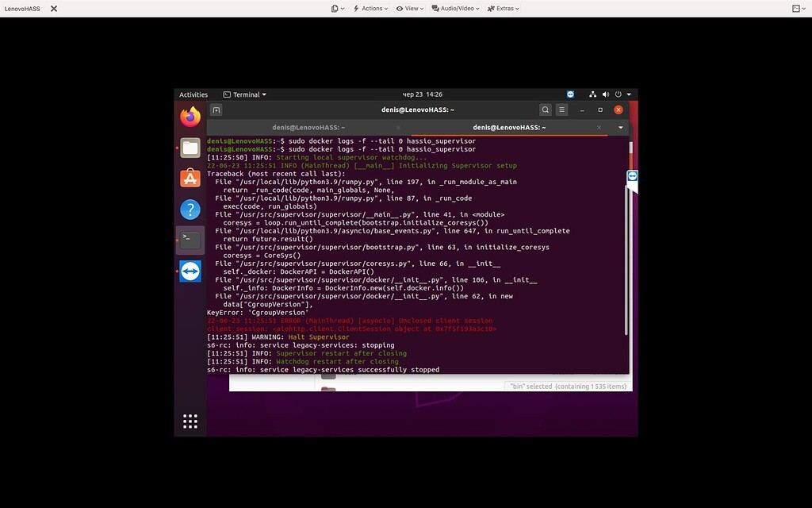Adjust sound via the volume indicator
The image size is (812, 508).
tap(606, 94)
